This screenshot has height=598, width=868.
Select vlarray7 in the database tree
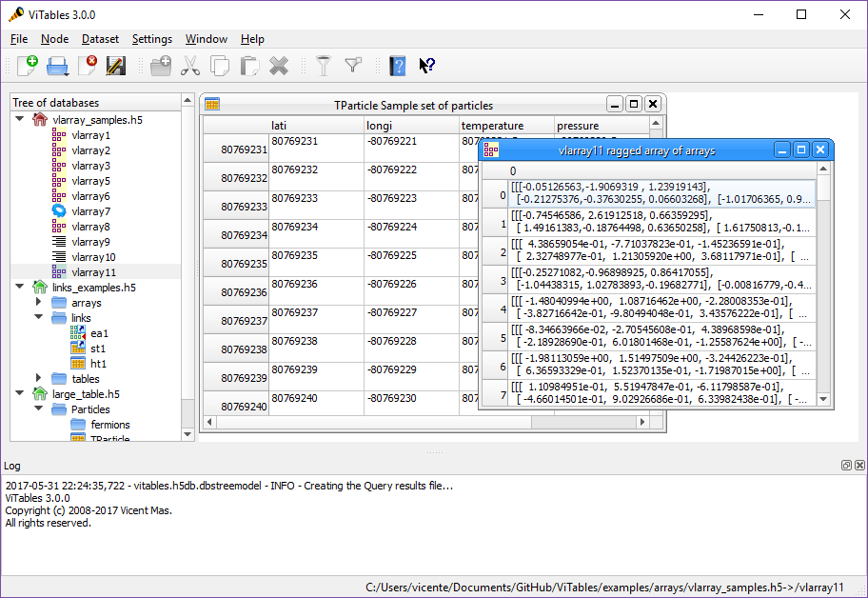click(x=90, y=211)
